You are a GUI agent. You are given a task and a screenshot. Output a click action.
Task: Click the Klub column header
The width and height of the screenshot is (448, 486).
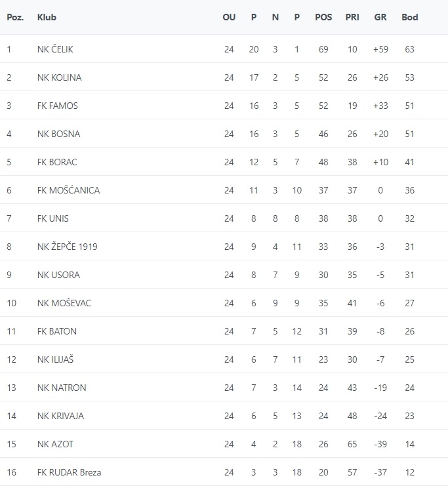47,17
